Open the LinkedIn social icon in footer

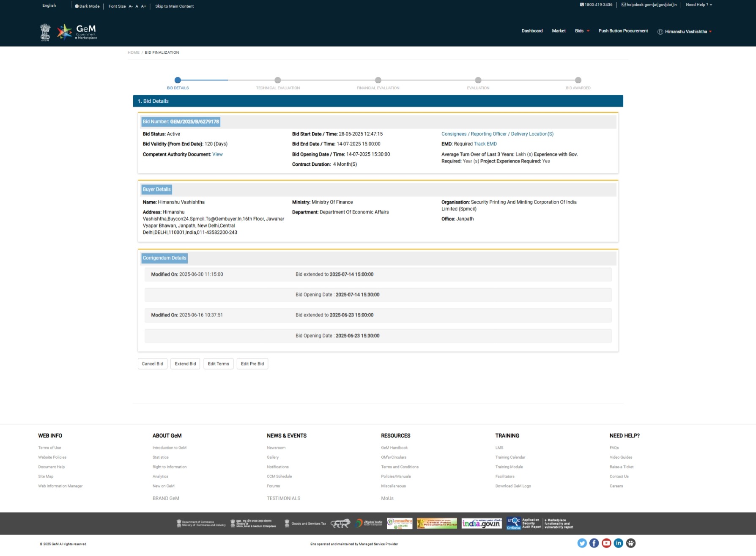(x=618, y=543)
